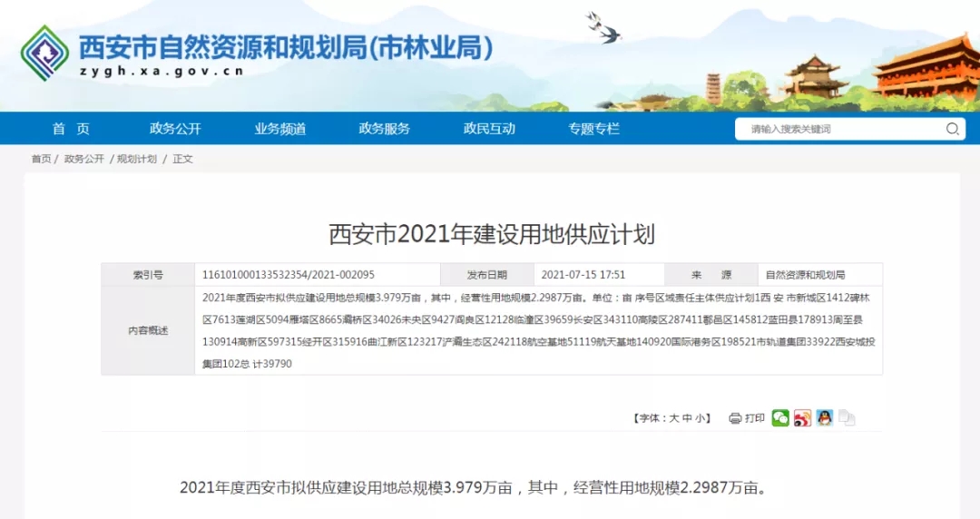Set font size to small (小)
The image size is (980, 519).
point(701,418)
